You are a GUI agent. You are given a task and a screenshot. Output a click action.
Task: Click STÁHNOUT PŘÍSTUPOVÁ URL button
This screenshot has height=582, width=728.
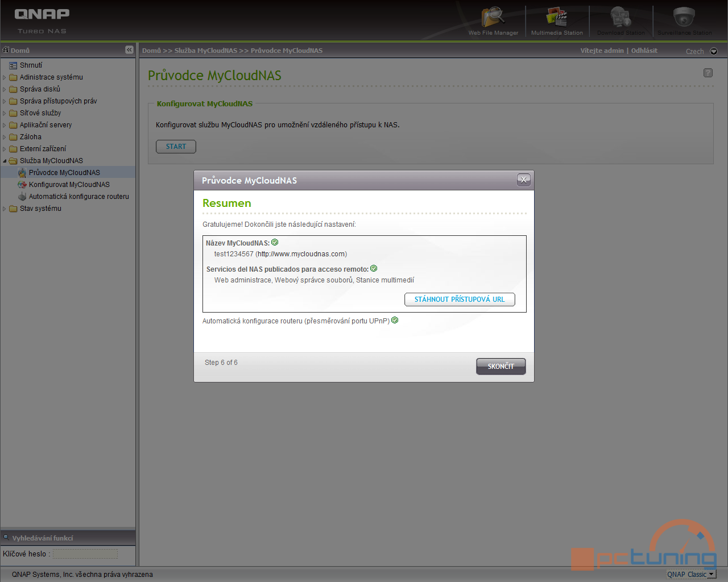tap(460, 300)
